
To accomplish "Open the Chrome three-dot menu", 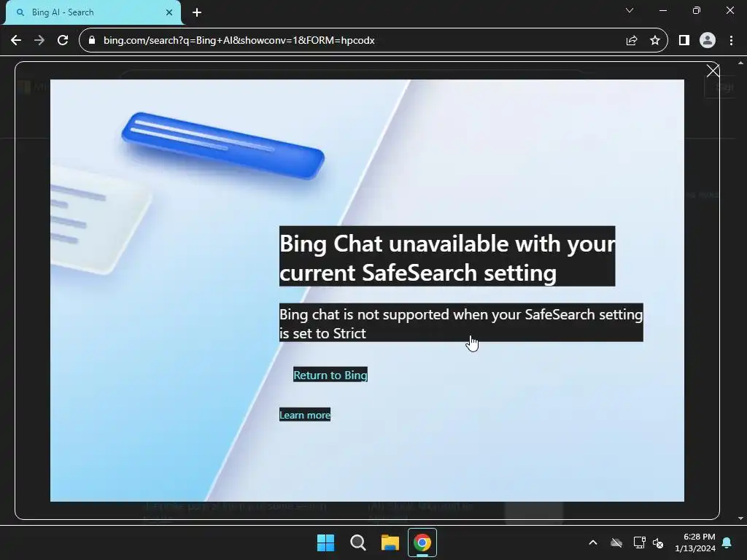I will tap(731, 41).
